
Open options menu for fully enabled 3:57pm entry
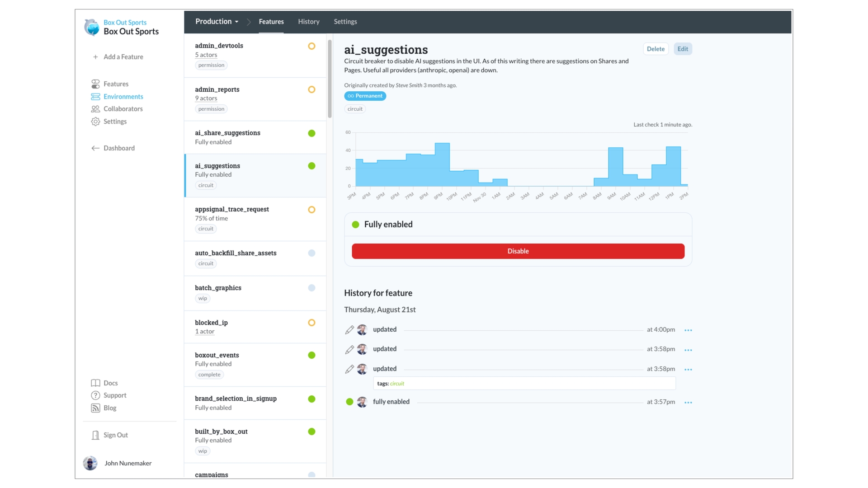(x=688, y=402)
